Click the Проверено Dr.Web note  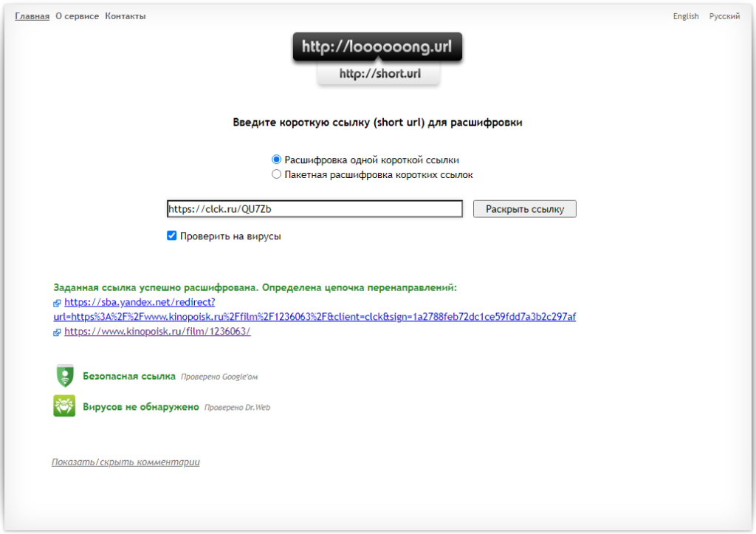(x=237, y=408)
